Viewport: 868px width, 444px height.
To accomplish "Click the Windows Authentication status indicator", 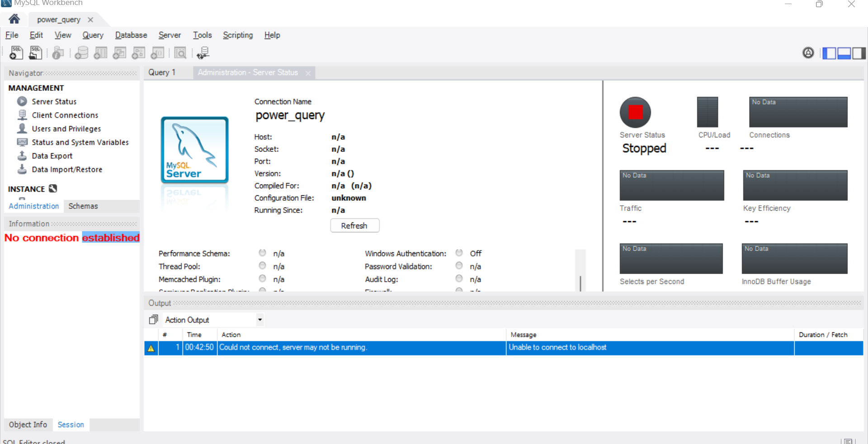I will pos(459,253).
